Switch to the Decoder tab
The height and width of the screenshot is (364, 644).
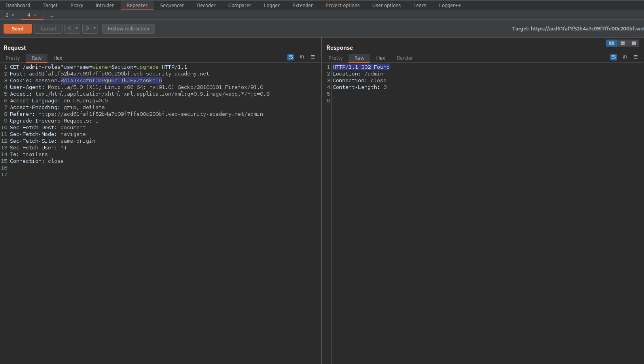[x=206, y=5]
